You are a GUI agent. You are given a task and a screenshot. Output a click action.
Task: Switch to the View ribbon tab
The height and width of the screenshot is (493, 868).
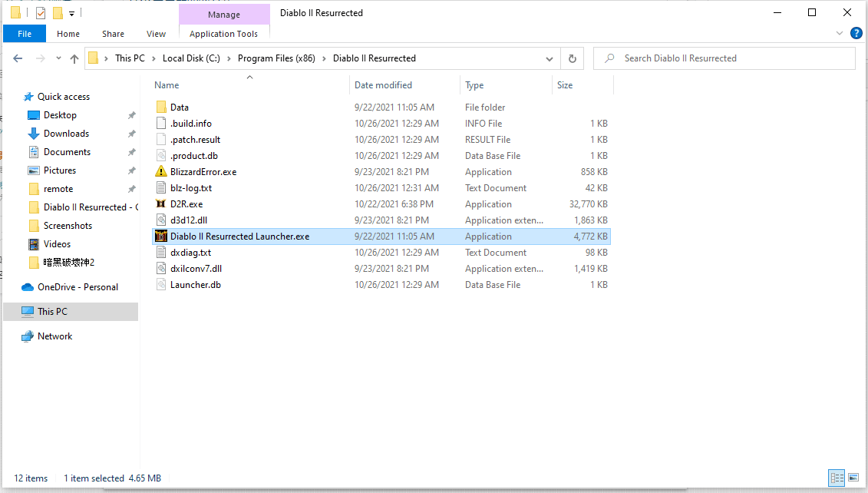click(156, 34)
